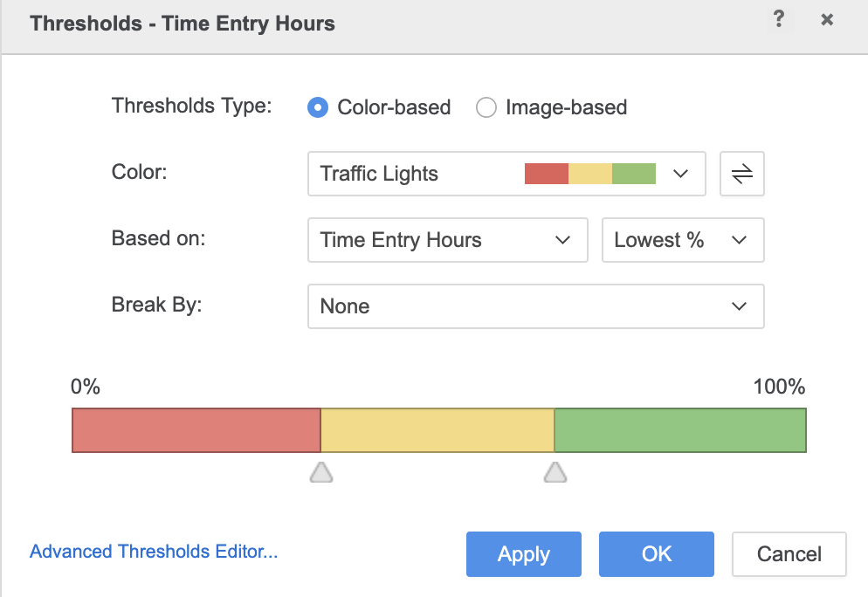868x597 pixels.
Task: Click the chevron on Time Entry Hours dropdown
Action: (564, 240)
